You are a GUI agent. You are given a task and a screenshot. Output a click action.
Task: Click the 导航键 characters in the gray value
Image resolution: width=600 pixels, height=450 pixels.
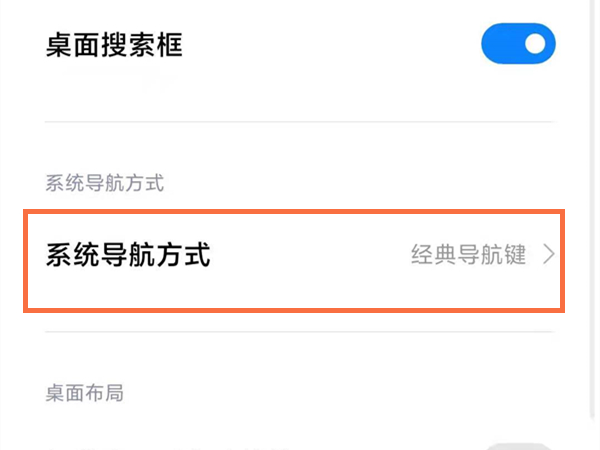[x=488, y=255]
